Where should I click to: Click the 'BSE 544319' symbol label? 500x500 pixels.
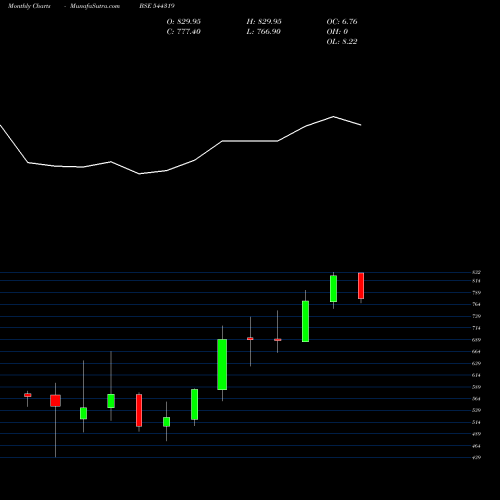tap(157, 6)
